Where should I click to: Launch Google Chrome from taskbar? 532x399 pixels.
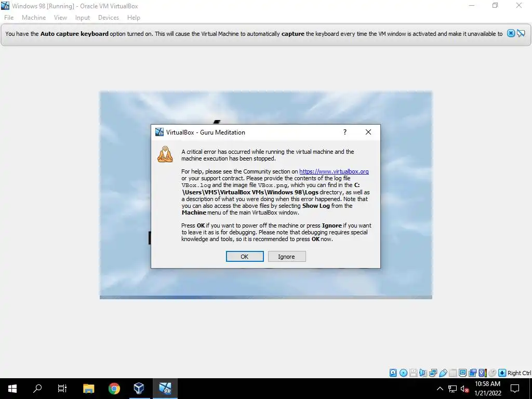pos(114,389)
